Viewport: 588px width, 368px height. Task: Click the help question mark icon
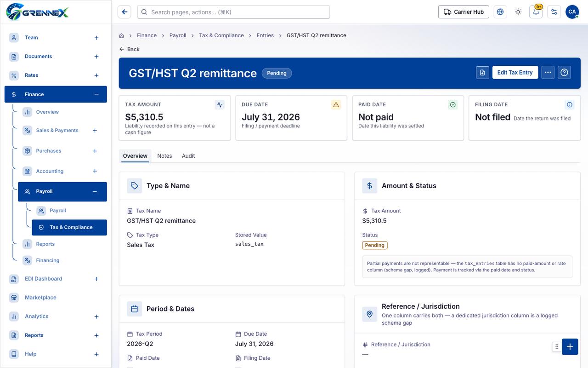coord(565,73)
